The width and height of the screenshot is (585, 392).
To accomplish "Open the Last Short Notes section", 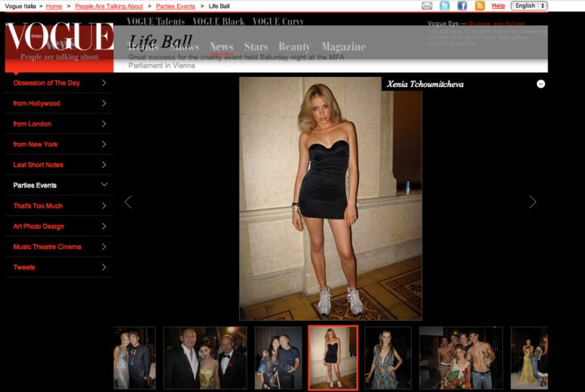I will (x=38, y=165).
